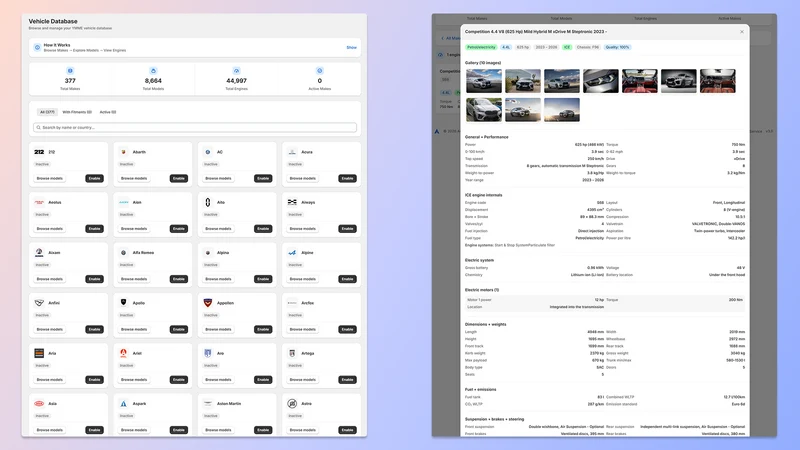Browse models for Apollo

point(134,330)
